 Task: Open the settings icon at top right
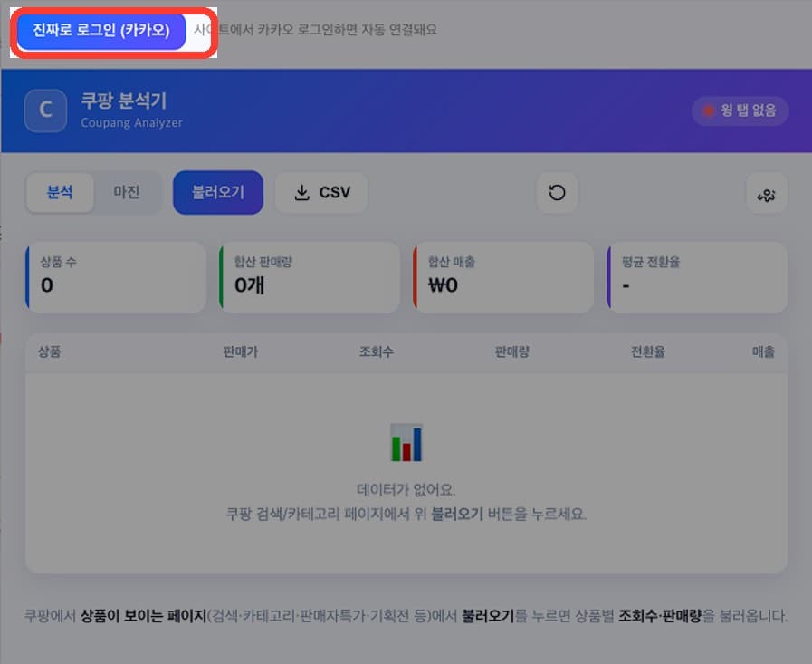pyautogui.click(x=767, y=194)
